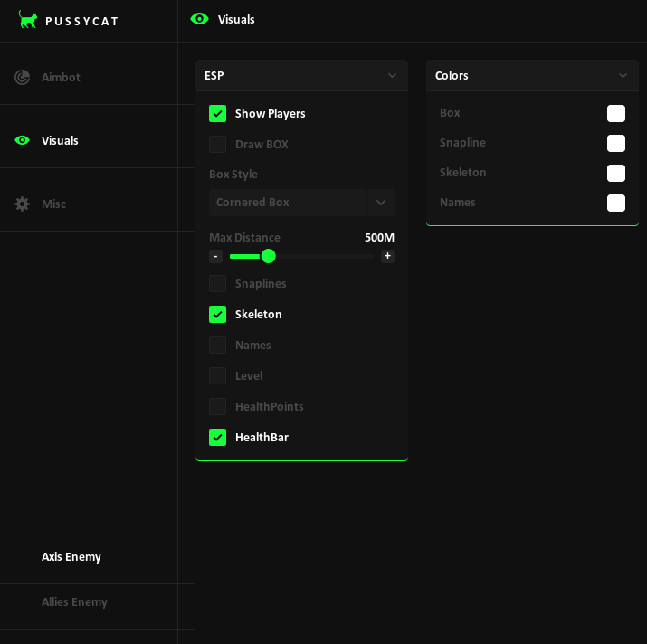Image resolution: width=647 pixels, height=644 pixels.
Task: Select Allies Enemy option
Action: point(74,602)
